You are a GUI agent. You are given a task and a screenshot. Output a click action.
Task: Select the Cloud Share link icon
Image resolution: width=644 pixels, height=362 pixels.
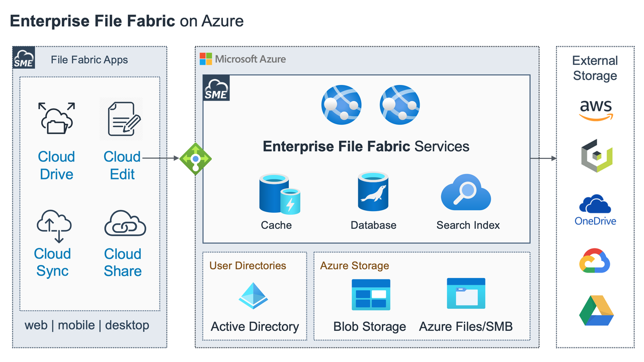pos(125,223)
